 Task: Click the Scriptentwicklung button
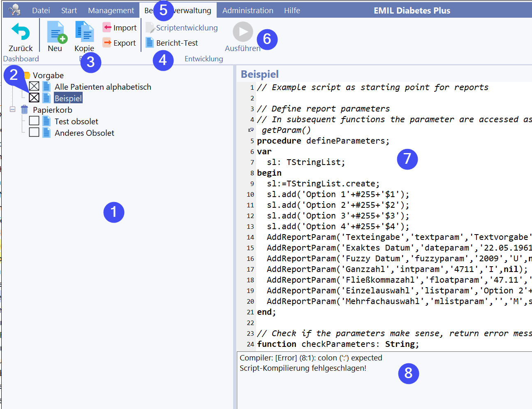coord(182,28)
